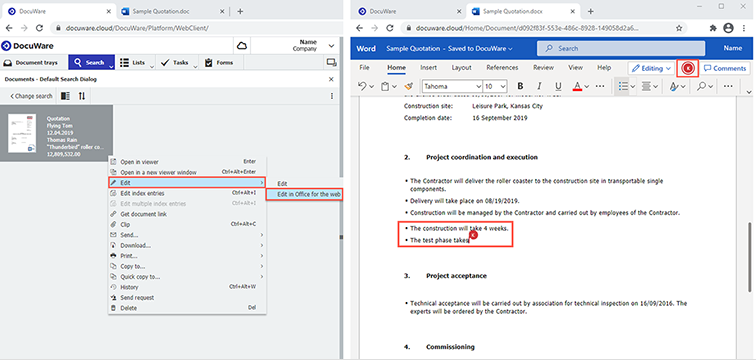Switch to the Layout ribbon tab
The image size is (756, 360).
(x=461, y=68)
